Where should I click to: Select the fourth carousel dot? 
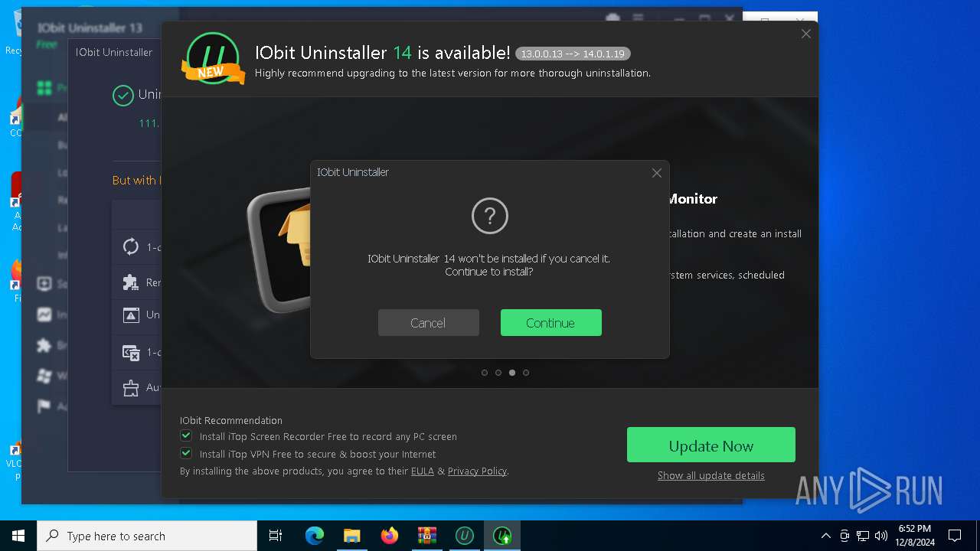click(526, 373)
